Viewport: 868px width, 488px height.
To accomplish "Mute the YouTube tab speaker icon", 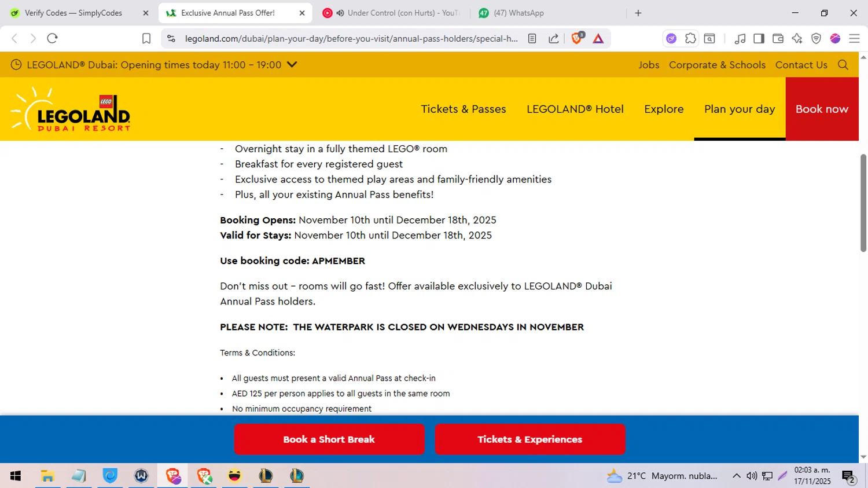I will [340, 13].
